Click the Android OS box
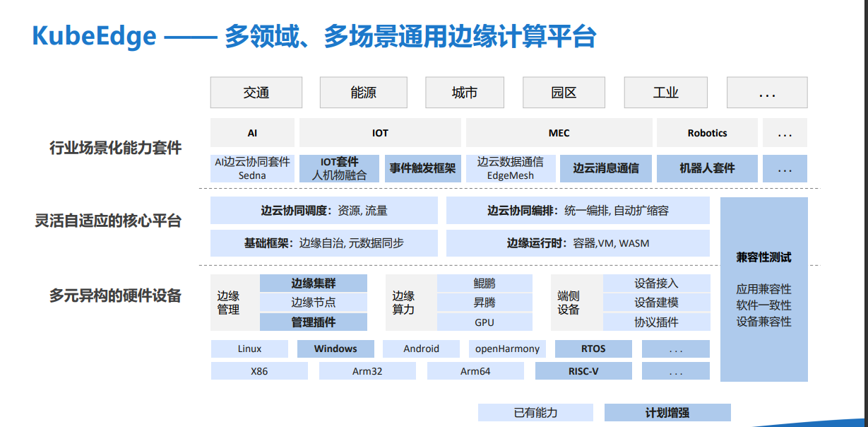This screenshot has width=868, height=427. click(x=422, y=349)
